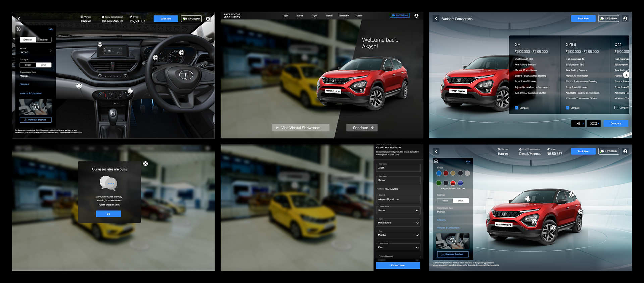The width and height of the screenshot is (644, 283).
Task: Open profile icon on exterior configurator screen
Action: tap(625, 151)
